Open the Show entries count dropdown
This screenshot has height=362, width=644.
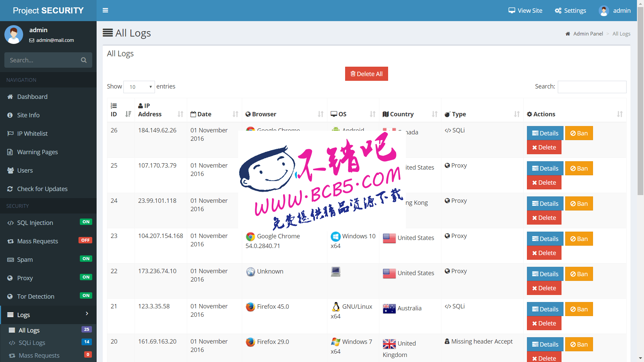pos(139,87)
